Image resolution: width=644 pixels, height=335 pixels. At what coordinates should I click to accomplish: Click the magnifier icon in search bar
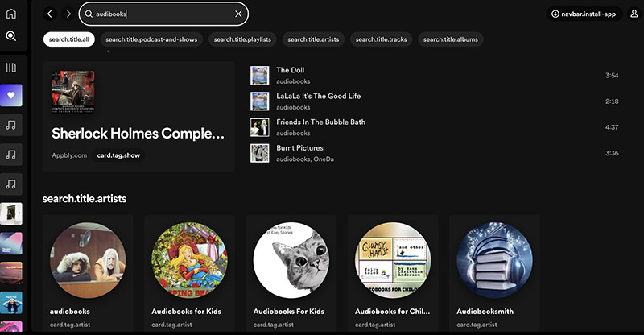(89, 14)
